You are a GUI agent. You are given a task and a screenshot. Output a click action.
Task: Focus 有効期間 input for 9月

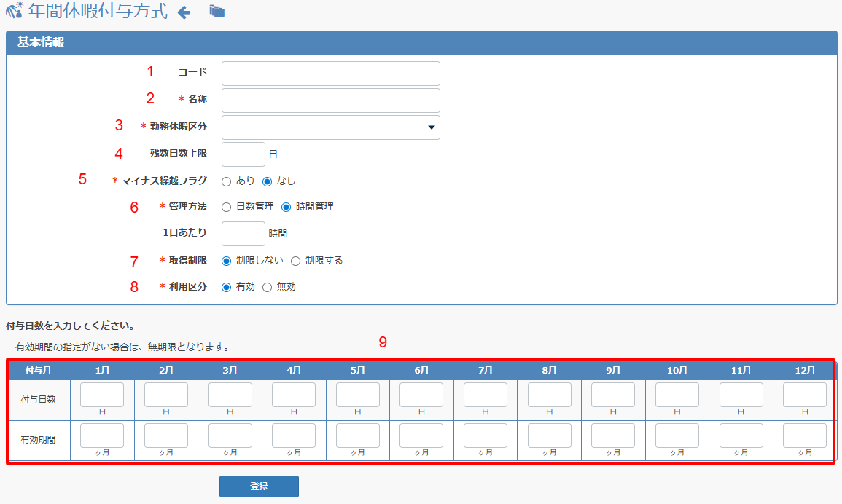pos(613,436)
